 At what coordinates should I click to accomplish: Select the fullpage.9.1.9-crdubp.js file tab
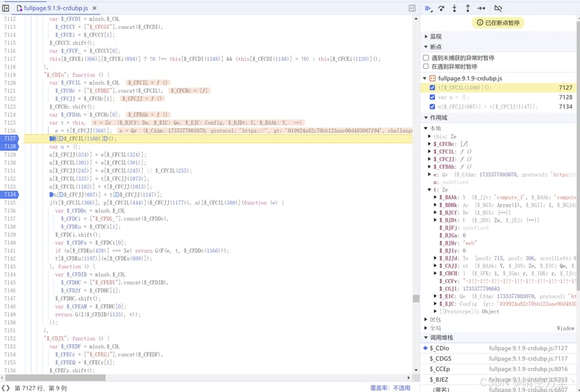pyautogui.click(x=56, y=8)
